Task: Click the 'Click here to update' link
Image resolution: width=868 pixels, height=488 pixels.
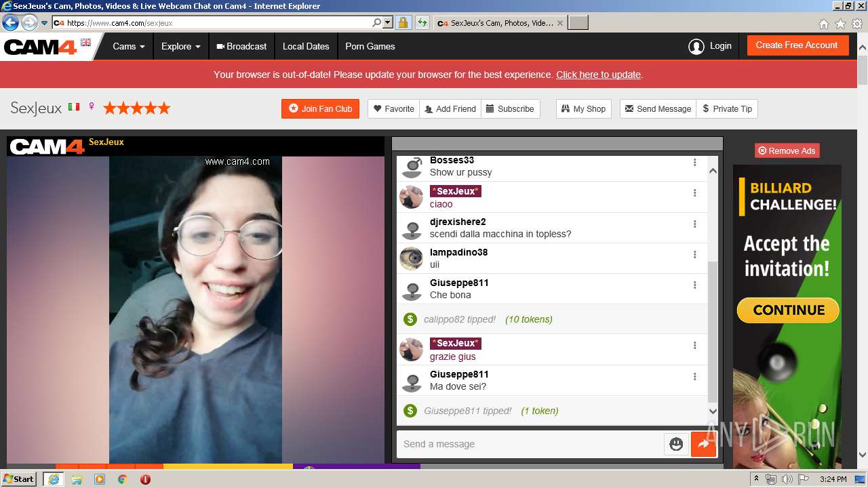Action: point(598,75)
